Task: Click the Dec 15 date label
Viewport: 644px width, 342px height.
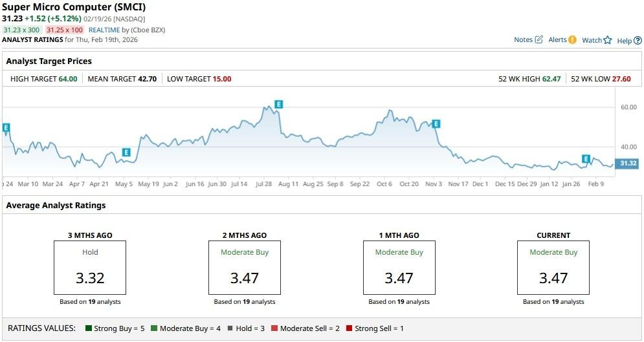Action: point(505,184)
